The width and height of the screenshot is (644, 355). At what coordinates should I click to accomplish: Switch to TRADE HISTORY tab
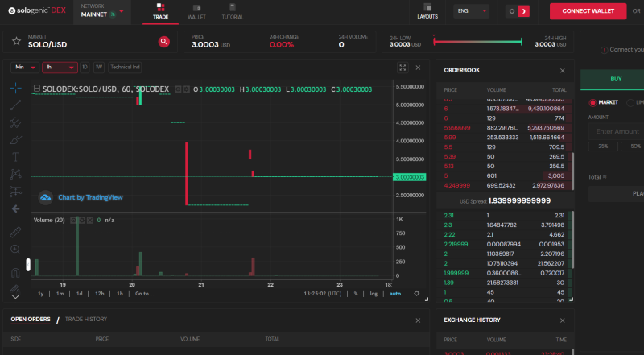click(86, 320)
